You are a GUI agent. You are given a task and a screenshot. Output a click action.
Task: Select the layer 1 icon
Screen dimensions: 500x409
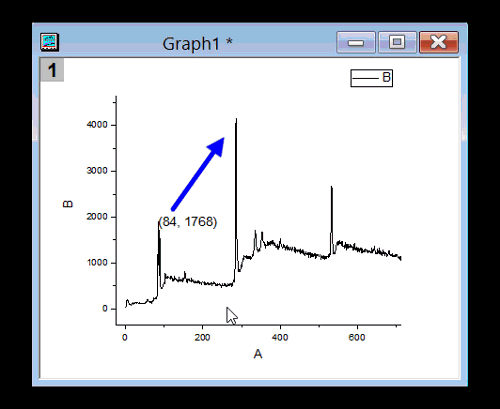click(x=52, y=70)
